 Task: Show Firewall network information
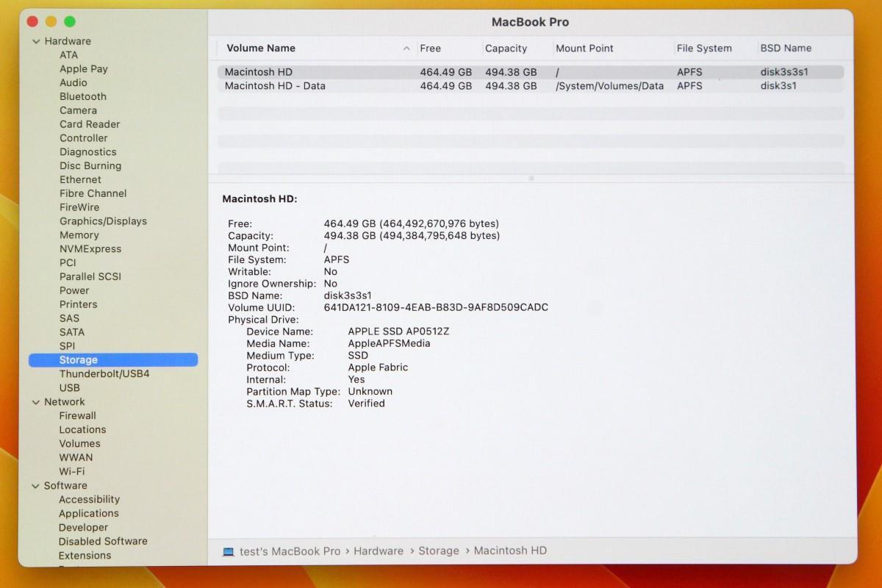click(x=78, y=416)
